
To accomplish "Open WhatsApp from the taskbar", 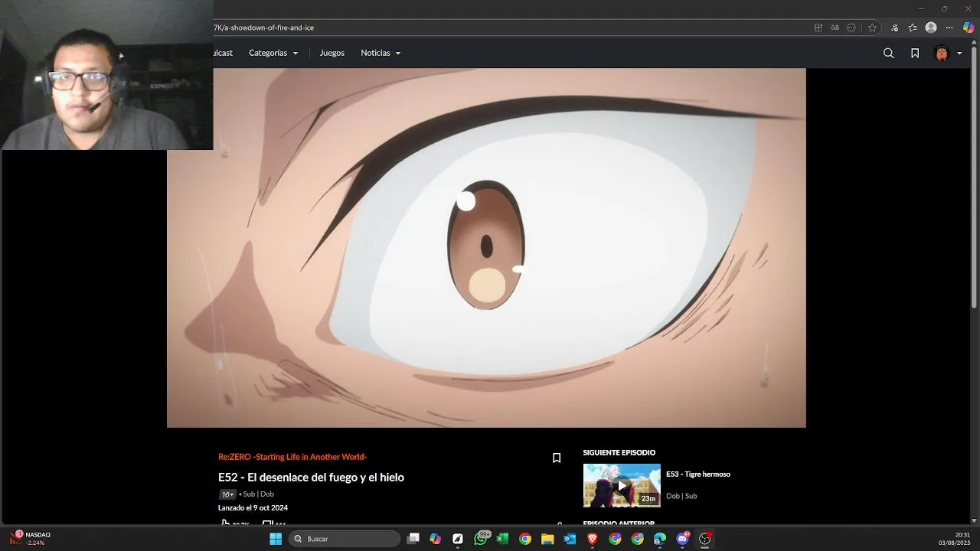I will 480,539.
